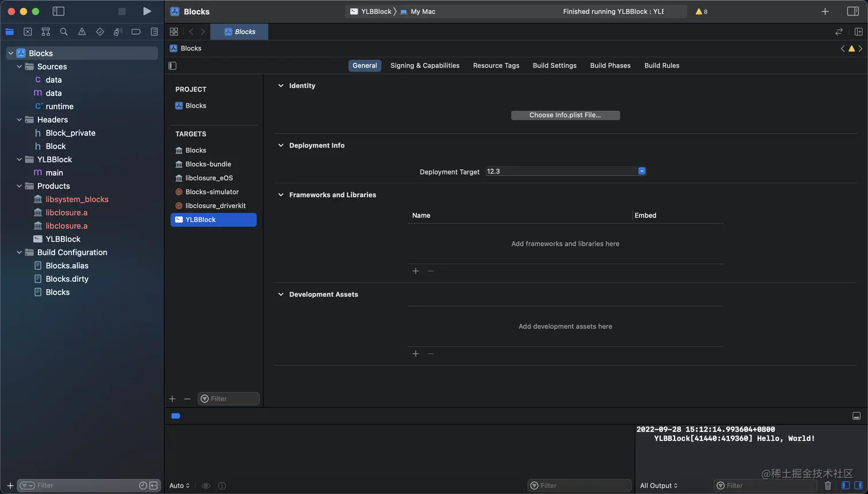Click the targets Filter field
Screen dimensions: 868x494
click(x=228, y=399)
